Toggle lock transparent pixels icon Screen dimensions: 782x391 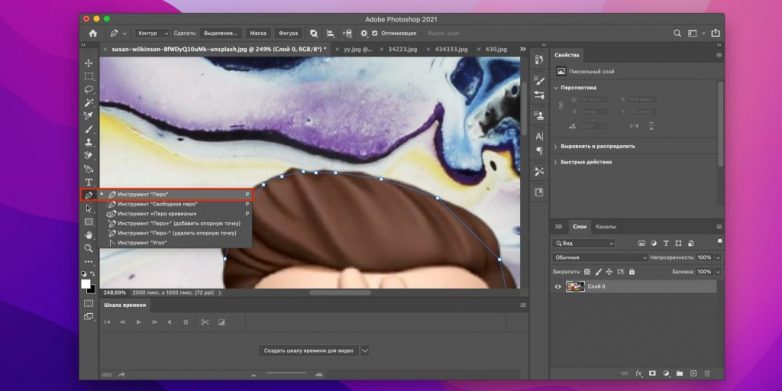587,272
